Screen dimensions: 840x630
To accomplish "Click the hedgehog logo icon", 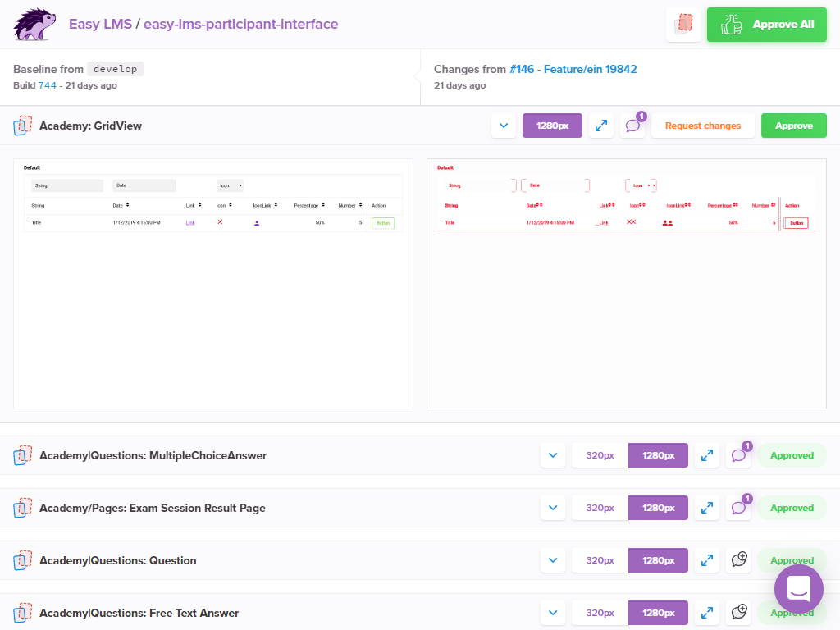I will tap(35, 25).
